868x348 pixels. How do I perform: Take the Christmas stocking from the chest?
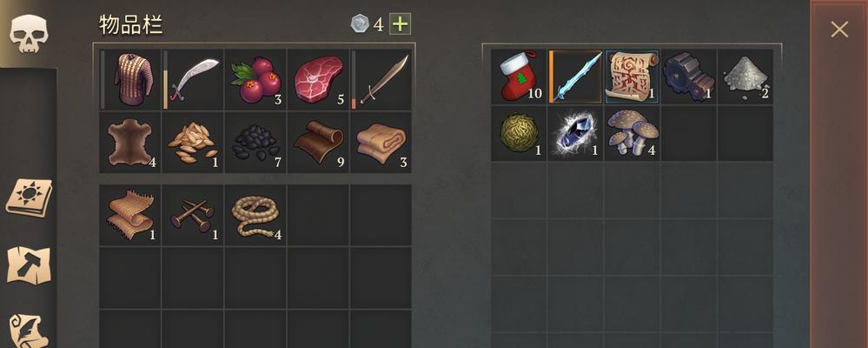[519, 76]
